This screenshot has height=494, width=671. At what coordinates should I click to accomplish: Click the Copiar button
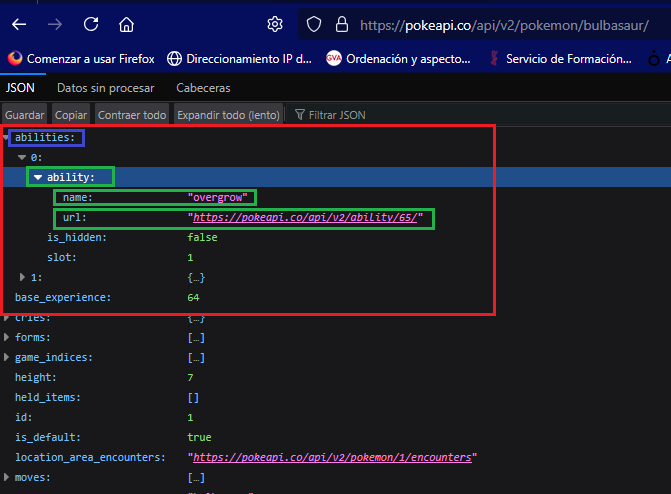pos(71,115)
